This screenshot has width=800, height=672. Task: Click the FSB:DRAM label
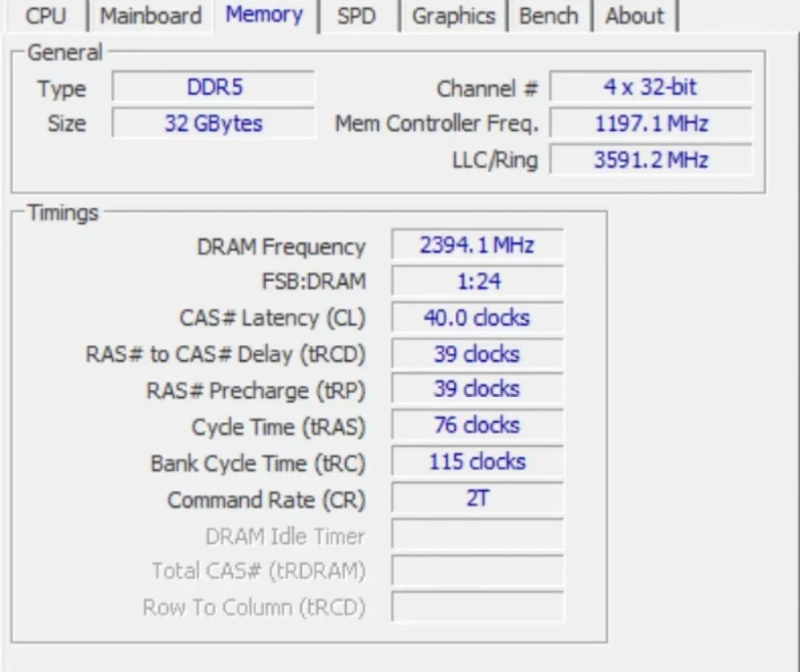[314, 281]
